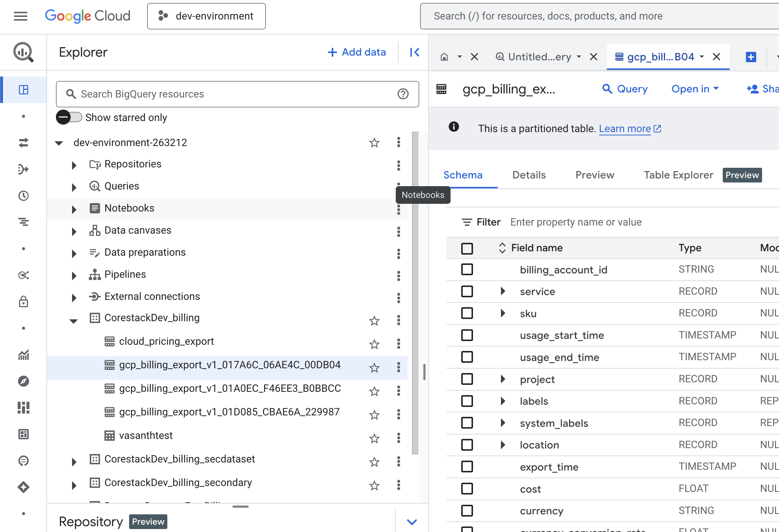The height and width of the screenshot is (532, 779).
Task: Open more options for Notebooks
Action: (x=398, y=209)
